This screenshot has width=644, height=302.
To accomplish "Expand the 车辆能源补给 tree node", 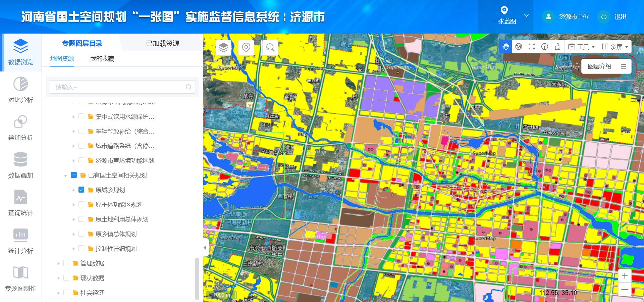I will (73, 132).
